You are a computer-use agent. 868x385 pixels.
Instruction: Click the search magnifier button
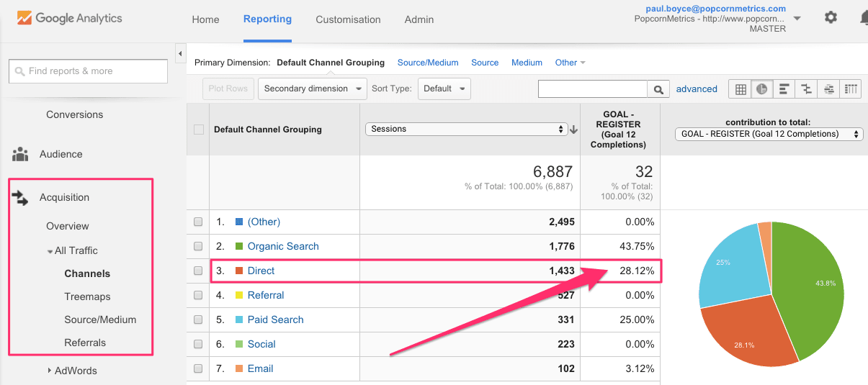pos(658,89)
